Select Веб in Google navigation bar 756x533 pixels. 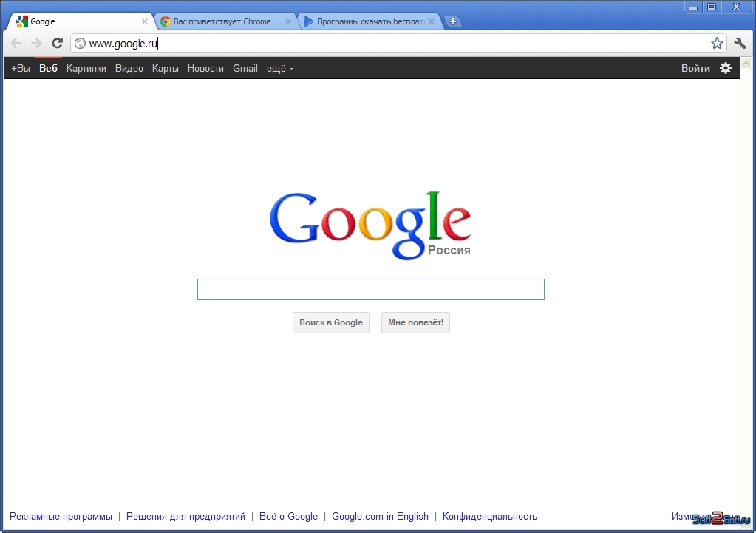pyautogui.click(x=48, y=69)
